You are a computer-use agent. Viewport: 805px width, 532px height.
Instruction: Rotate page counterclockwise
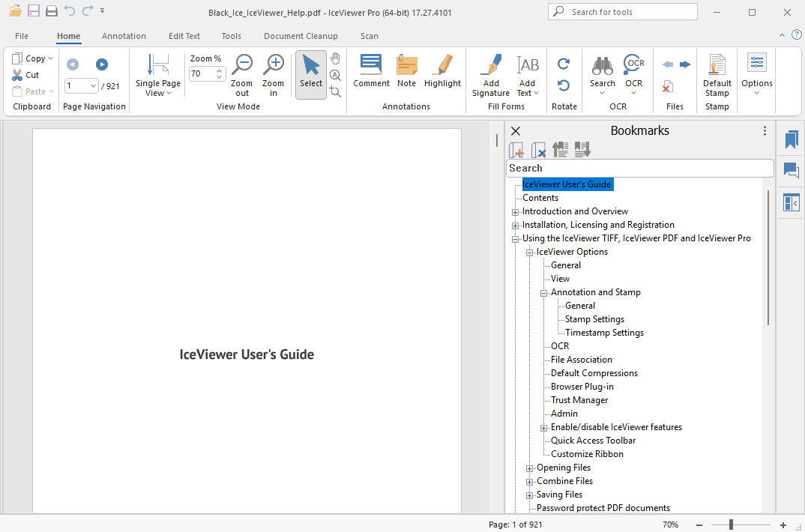click(x=564, y=85)
